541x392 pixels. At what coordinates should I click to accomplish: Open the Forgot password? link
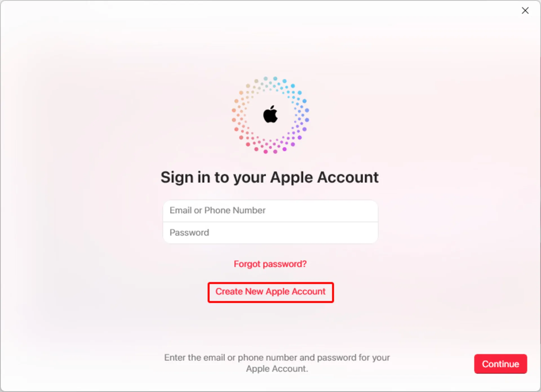click(x=270, y=264)
